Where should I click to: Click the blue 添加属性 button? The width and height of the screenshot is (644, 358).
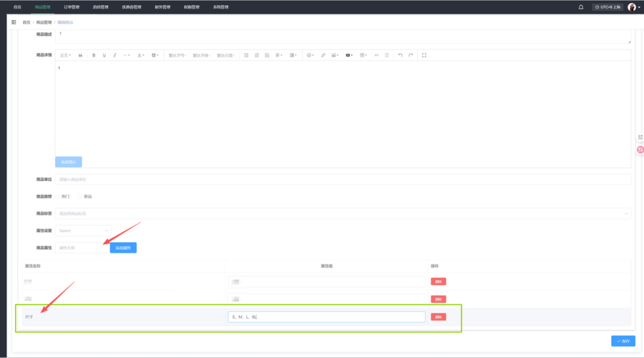pyautogui.click(x=123, y=248)
